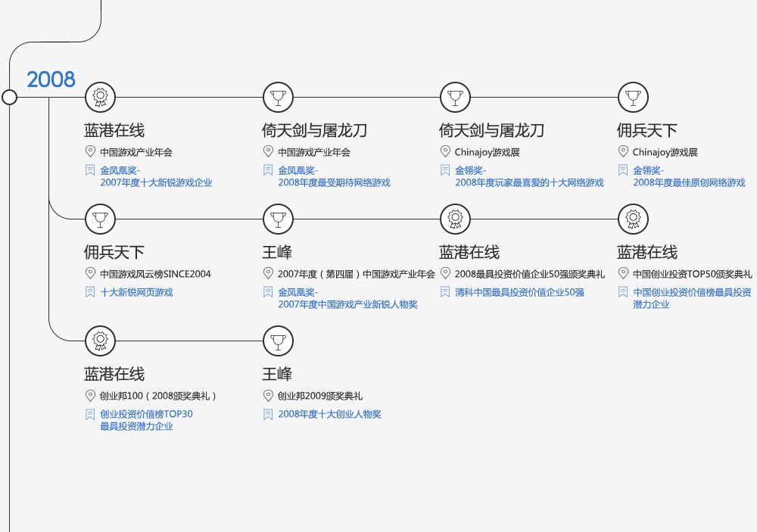
Task: Click the location pin beside 中国游戏产业年会 under 蓝港在线
Action: (90, 151)
